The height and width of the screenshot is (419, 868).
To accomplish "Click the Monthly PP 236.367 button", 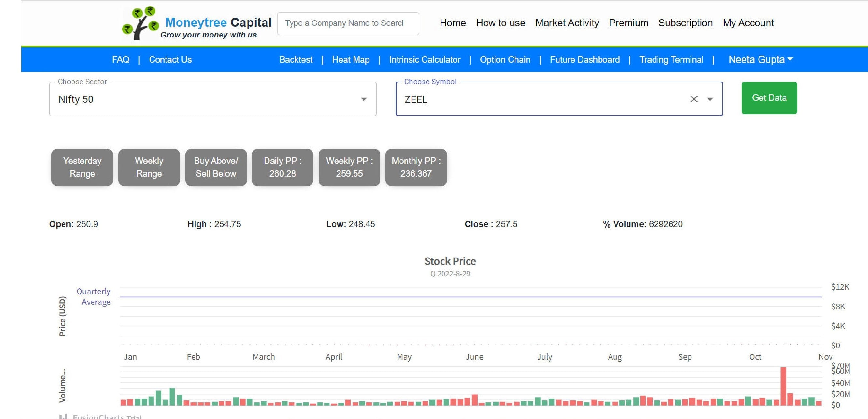I will 416,167.
